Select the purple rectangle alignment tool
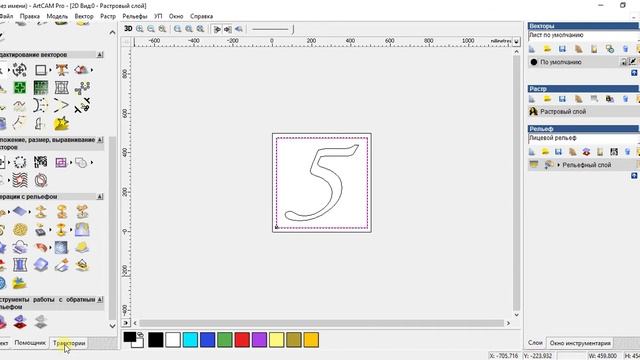Viewport: 640px width, 360px height. point(61,162)
